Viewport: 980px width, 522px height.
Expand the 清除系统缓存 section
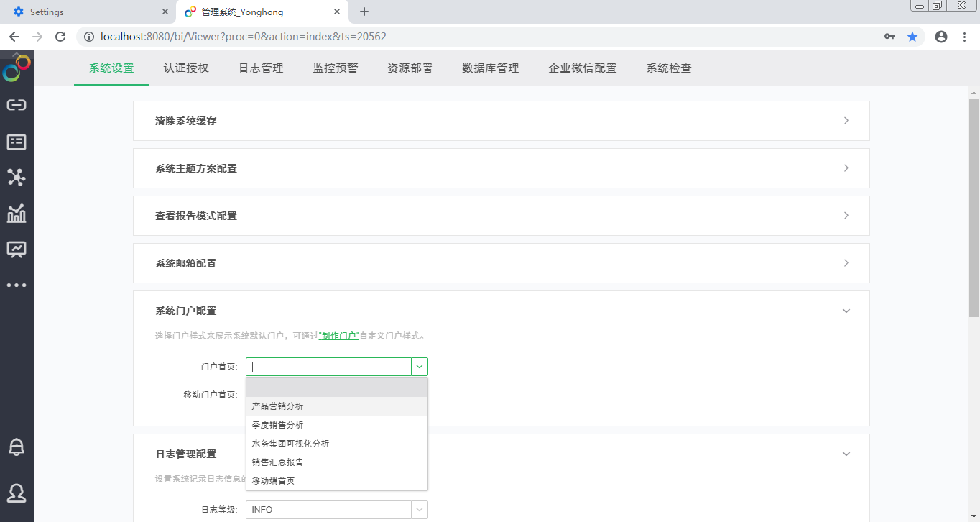846,121
